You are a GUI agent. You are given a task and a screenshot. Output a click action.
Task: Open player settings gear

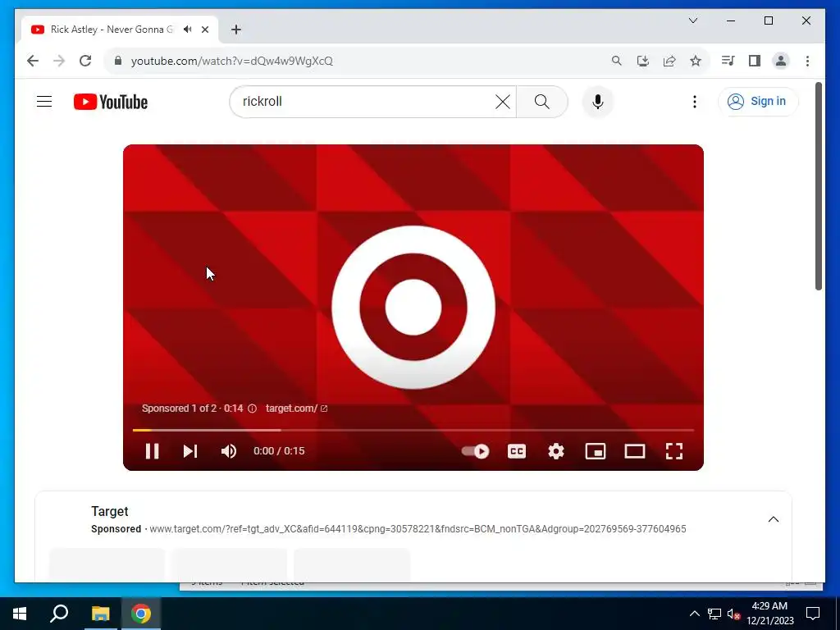[x=556, y=451]
